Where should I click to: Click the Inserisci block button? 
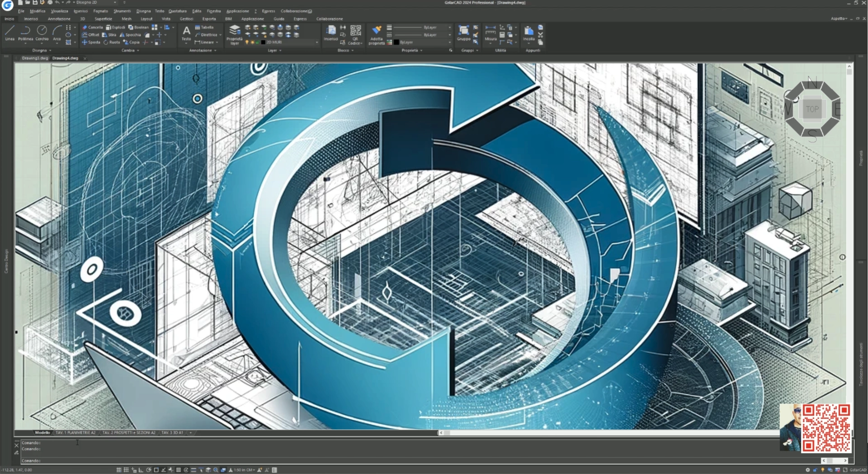(331, 33)
